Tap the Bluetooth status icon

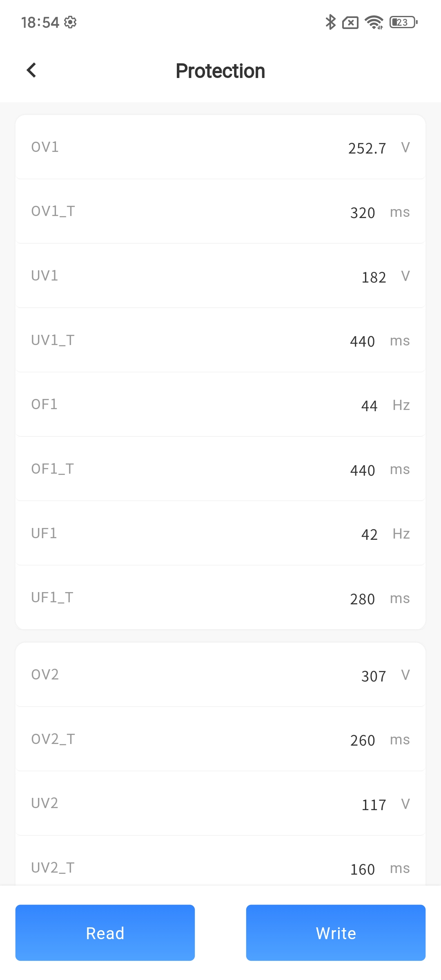point(330,22)
